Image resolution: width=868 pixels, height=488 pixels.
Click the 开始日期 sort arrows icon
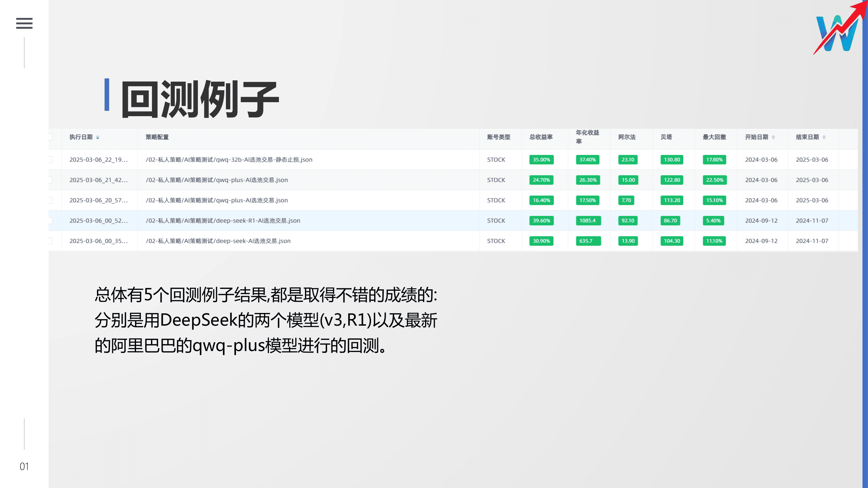(773, 137)
